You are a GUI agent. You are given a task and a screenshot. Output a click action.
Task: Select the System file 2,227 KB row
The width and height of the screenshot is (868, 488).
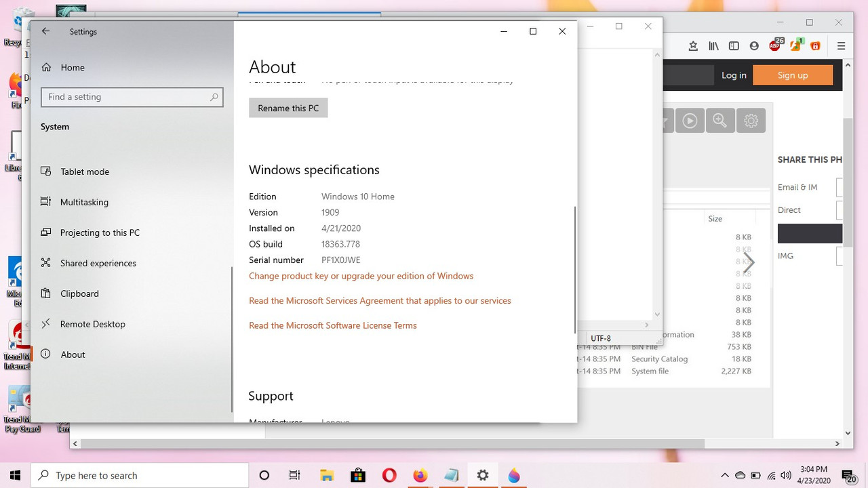click(x=665, y=371)
